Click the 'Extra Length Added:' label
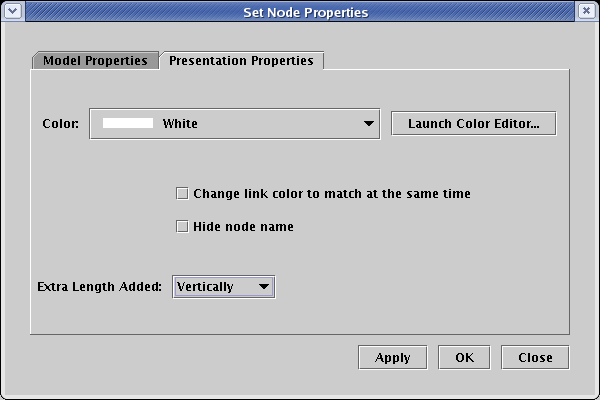The height and width of the screenshot is (400, 600). (x=99, y=287)
